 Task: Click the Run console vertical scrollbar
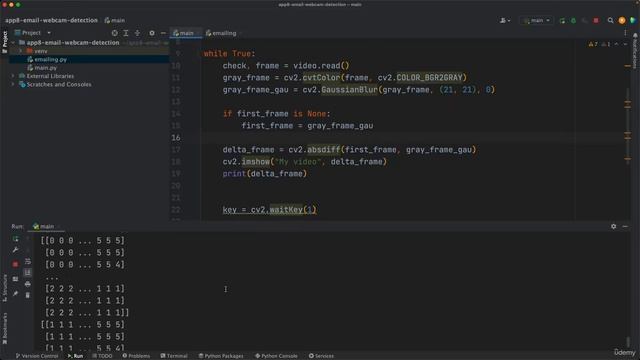coord(628,341)
